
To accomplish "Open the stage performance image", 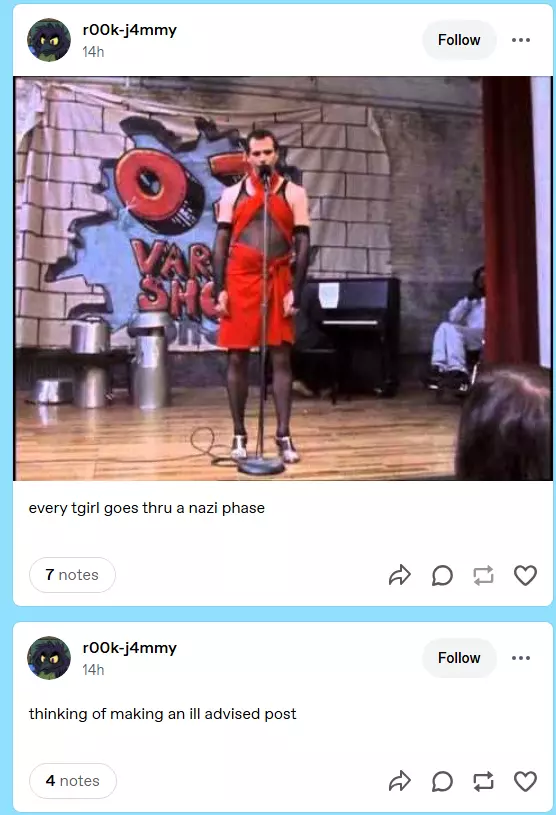I will pyautogui.click(x=283, y=279).
